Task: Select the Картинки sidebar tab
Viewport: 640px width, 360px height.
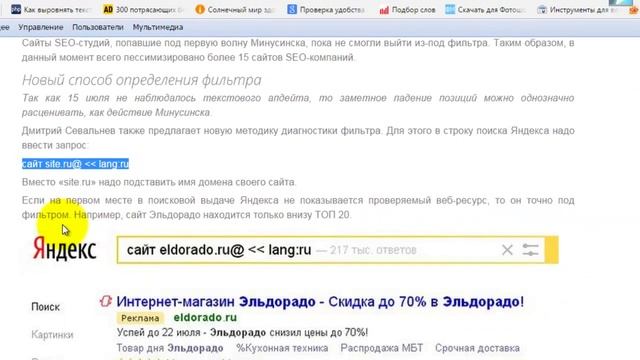Action: click(x=52, y=335)
